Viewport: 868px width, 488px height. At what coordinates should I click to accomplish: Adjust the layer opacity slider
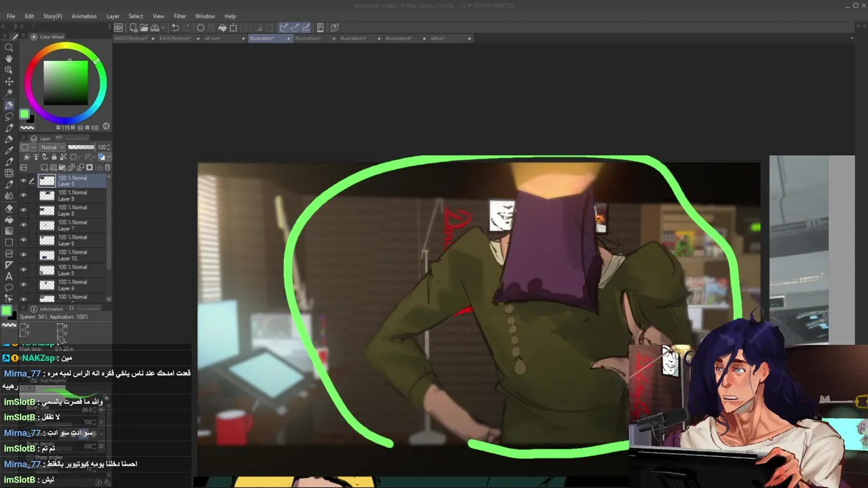point(81,147)
